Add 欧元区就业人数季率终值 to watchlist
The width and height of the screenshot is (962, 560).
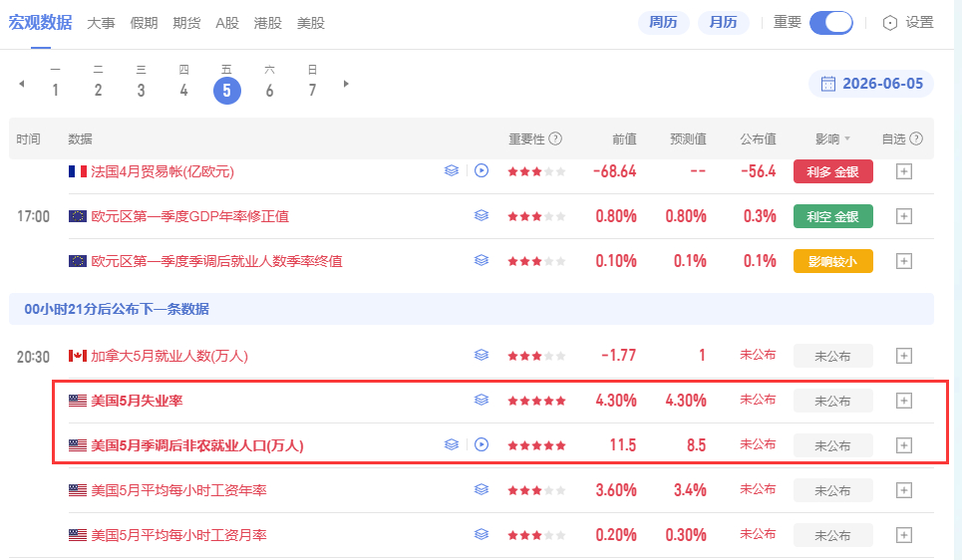pos(904,261)
